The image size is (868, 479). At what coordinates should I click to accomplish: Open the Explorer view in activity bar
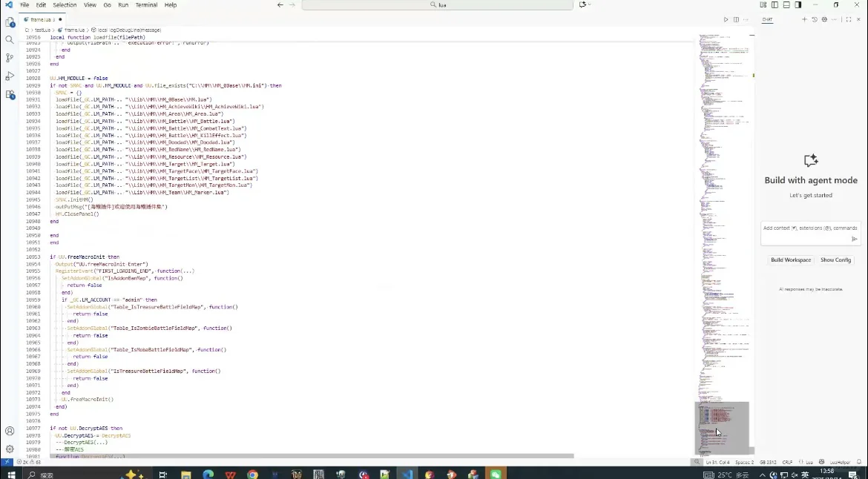click(x=10, y=23)
